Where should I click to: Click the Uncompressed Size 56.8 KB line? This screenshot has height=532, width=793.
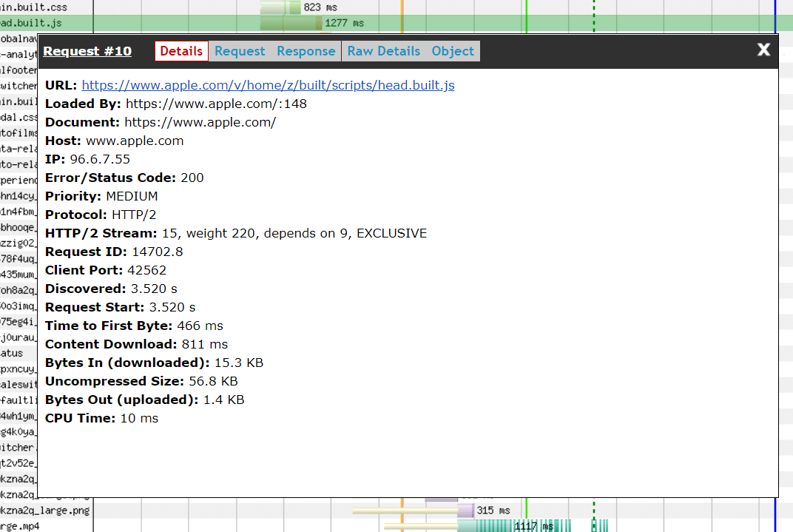click(141, 381)
